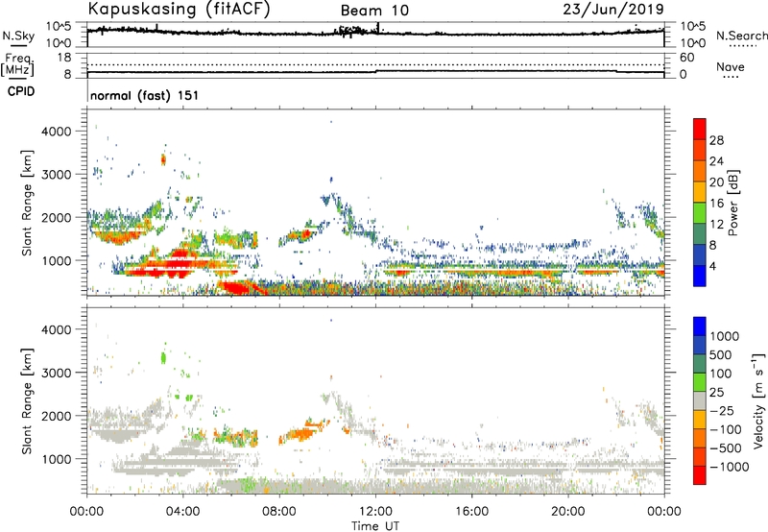Click the '1000' velocity colorbar tick value
The image size is (768, 532).
tap(724, 336)
